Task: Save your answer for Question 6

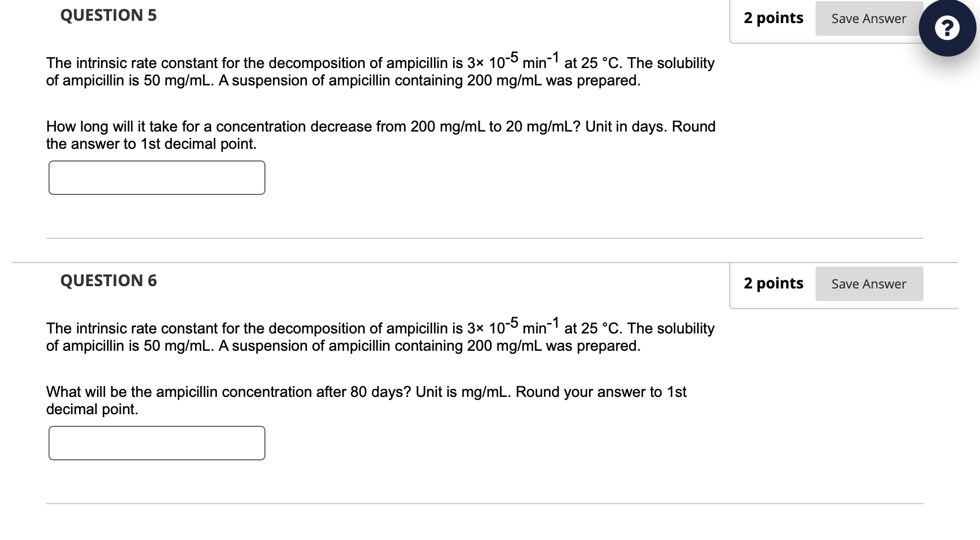Action: click(x=869, y=283)
